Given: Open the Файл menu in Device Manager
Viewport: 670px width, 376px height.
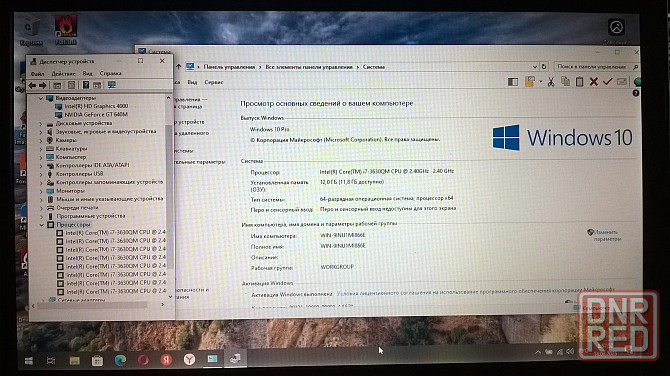Looking at the screenshot, I should pyautogui.click(x=37, y=73).
